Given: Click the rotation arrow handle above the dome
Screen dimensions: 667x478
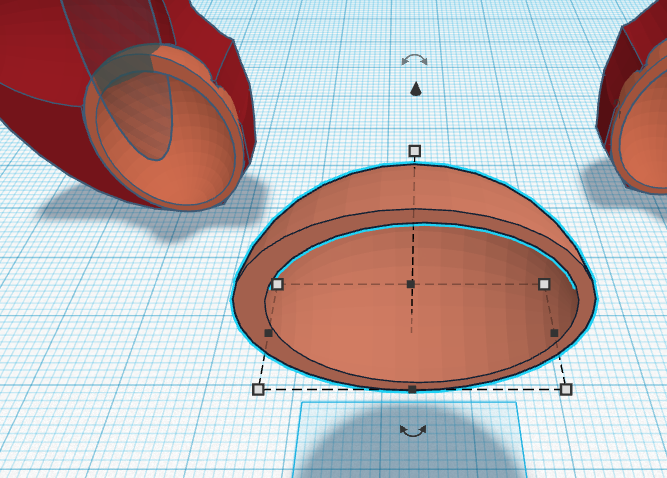Looking at the screenshot, I should pyautogui.click(x=414, y=61).
